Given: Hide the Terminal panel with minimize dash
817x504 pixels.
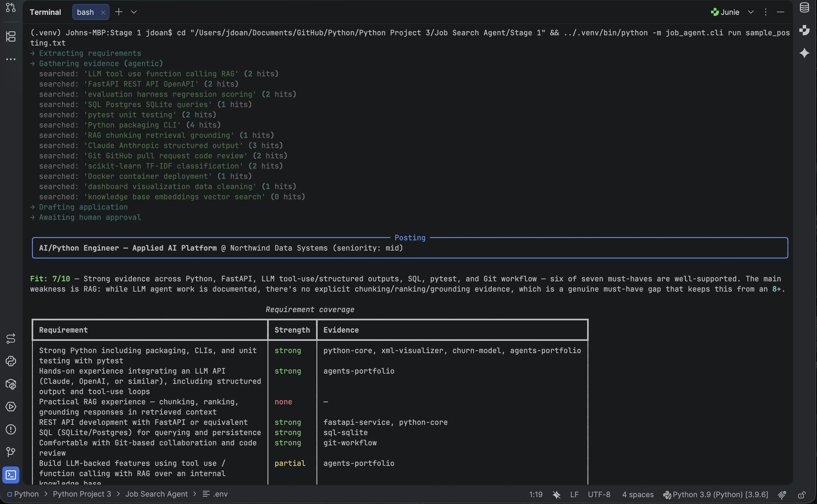Looking at the screenshot, I should pyautogui.click(x=780, y=12).
